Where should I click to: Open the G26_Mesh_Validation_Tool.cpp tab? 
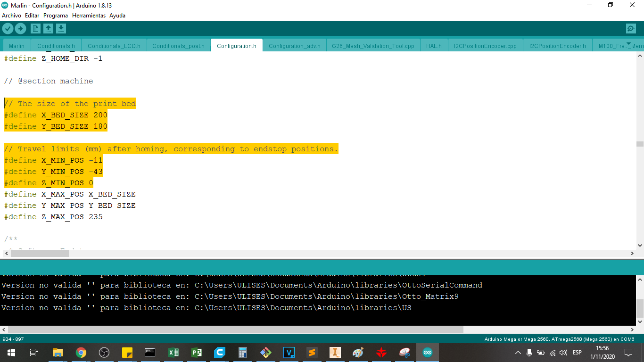point(373,46)
